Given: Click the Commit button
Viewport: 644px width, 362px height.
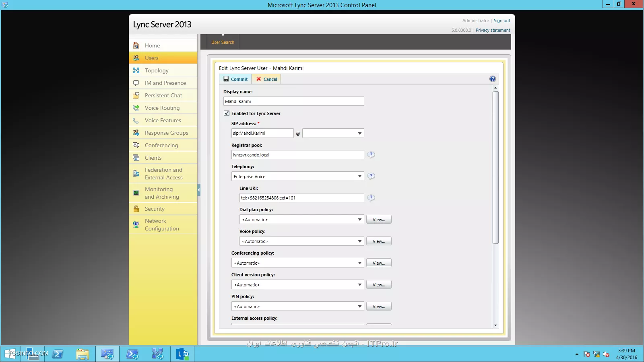Looking at the screenshot, I should pos(235,79).
